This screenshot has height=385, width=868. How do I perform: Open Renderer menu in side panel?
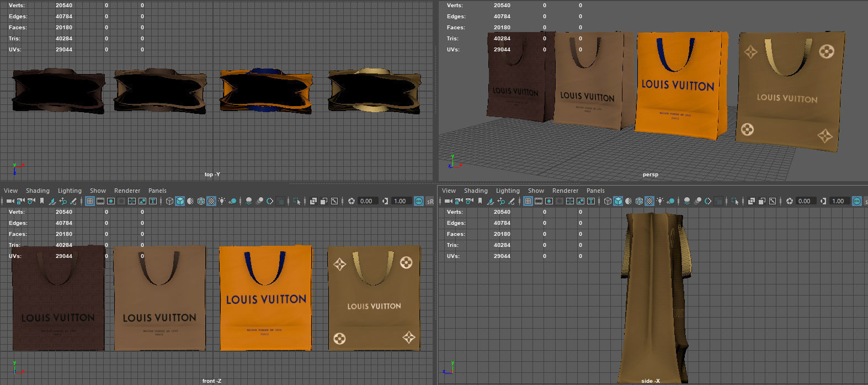point(565,191)
